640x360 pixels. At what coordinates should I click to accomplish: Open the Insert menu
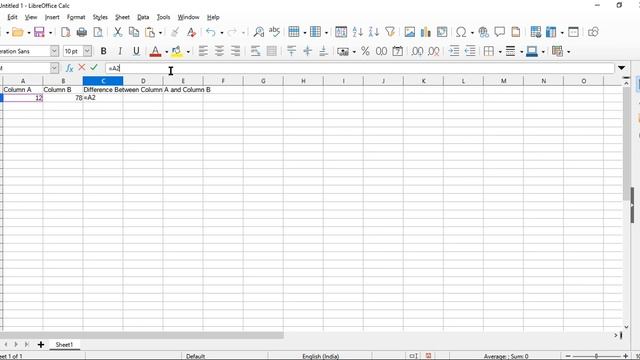[52, 17]
